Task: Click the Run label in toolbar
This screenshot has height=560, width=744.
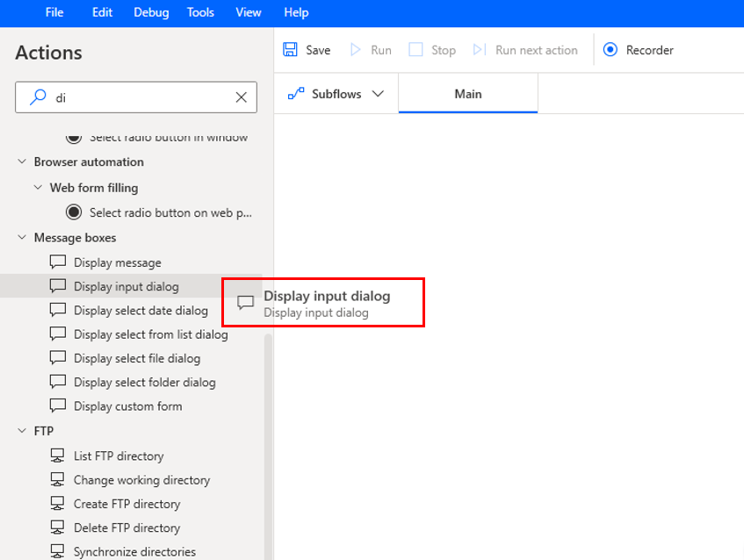Action: click(x=381, y=50)
